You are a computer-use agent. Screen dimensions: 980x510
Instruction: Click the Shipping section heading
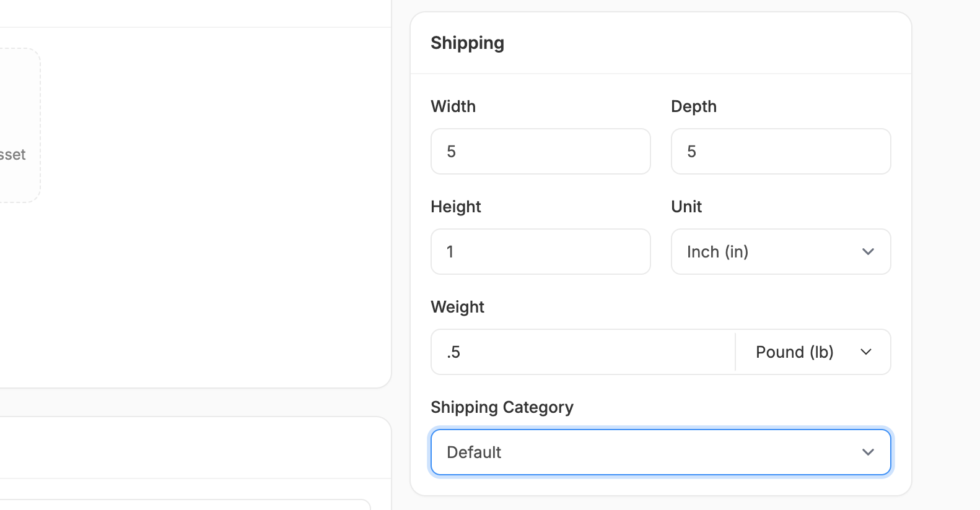pos(468,43)
